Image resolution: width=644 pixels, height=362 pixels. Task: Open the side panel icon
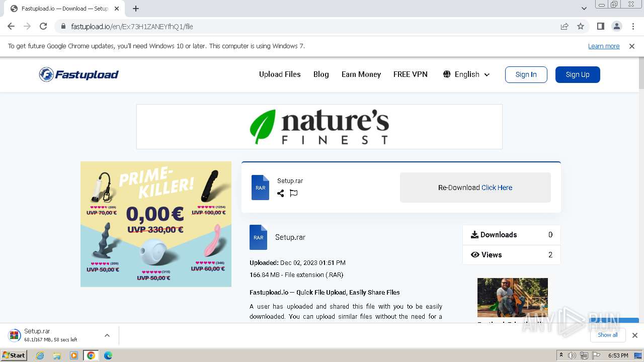[x=600, y=26]
